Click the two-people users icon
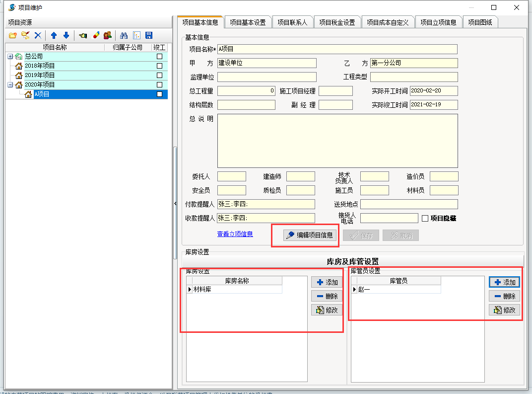The image size is (532, 394). click(x=108, y=35)
